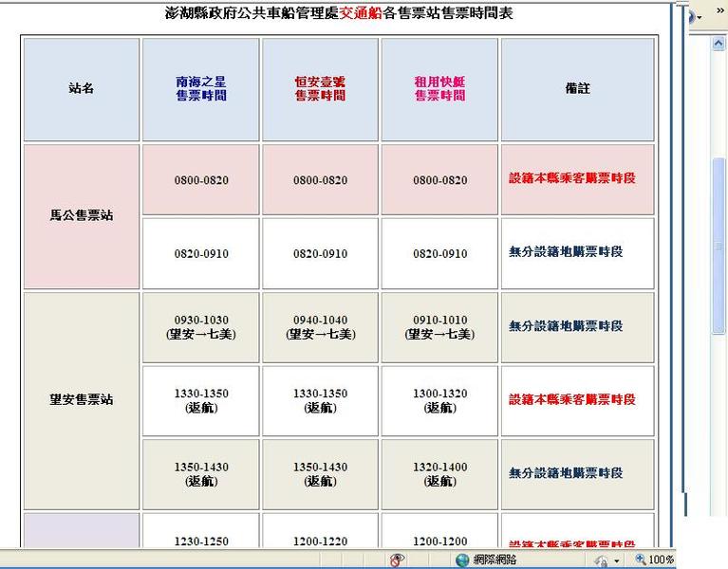The width and height of the screenshot is (728, 569).
Task: Click the 網際網路 zone label in status bar
Action: (x=495, y=560)
